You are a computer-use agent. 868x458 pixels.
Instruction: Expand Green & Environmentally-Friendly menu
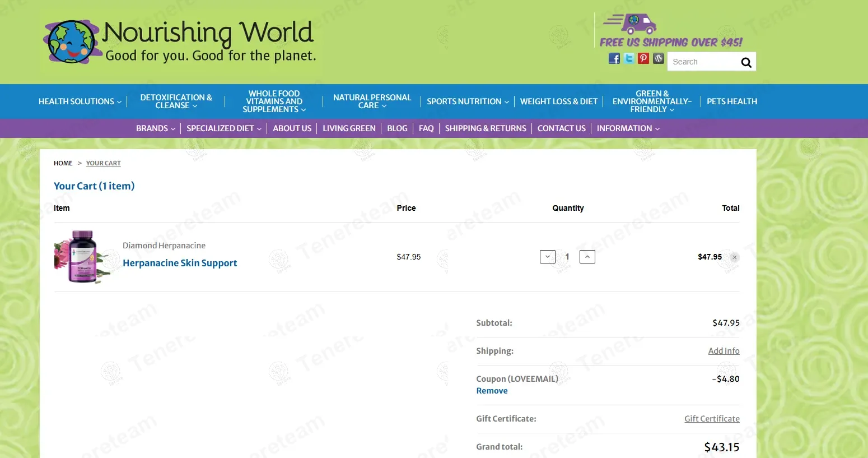652,101
